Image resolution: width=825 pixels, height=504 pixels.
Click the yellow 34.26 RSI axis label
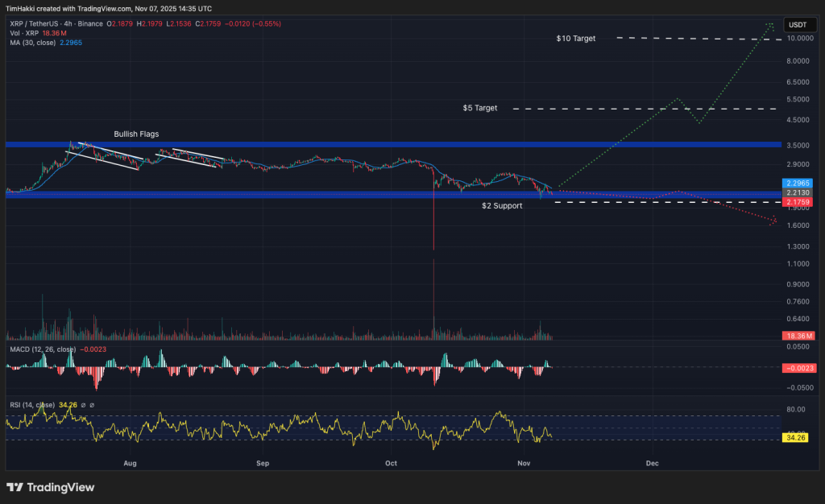click(x=796, y=437)
